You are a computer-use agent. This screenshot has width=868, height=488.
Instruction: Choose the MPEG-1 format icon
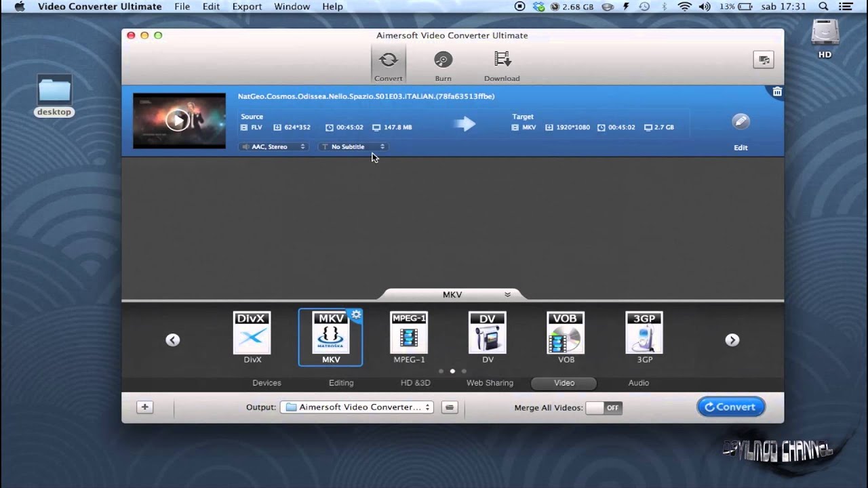click(409, 333)
